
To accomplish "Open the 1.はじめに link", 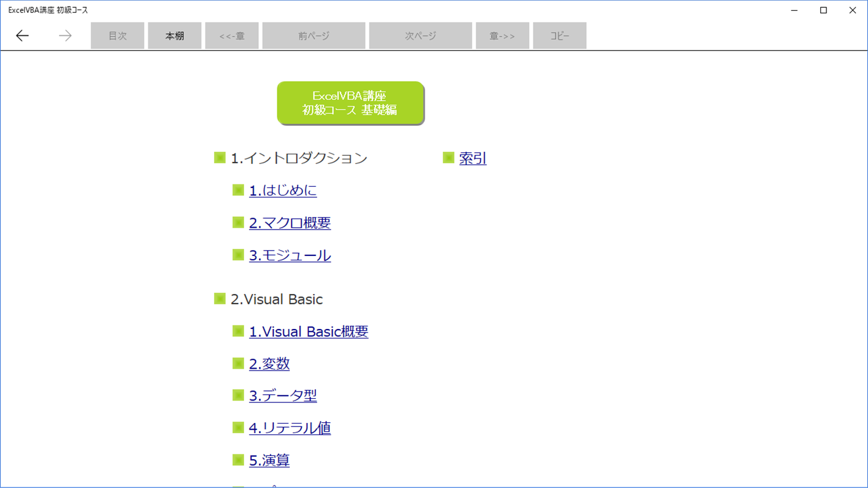I will coord(283,190).
